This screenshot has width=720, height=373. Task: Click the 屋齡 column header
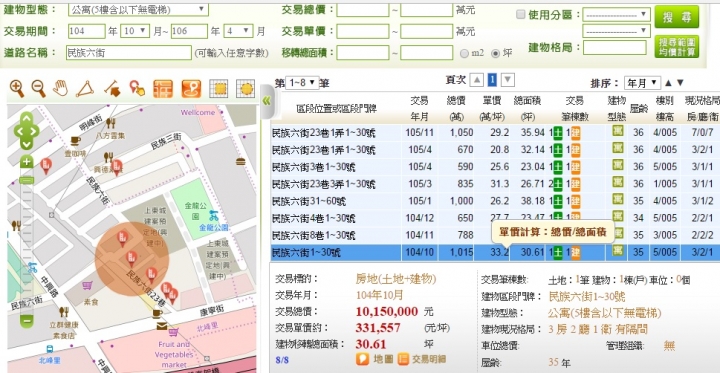coord(639,108)
